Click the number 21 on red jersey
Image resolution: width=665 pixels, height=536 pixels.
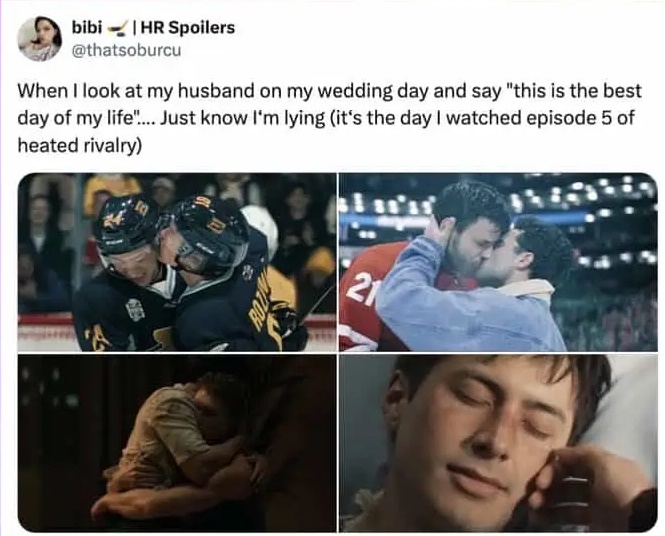point(365,287)
